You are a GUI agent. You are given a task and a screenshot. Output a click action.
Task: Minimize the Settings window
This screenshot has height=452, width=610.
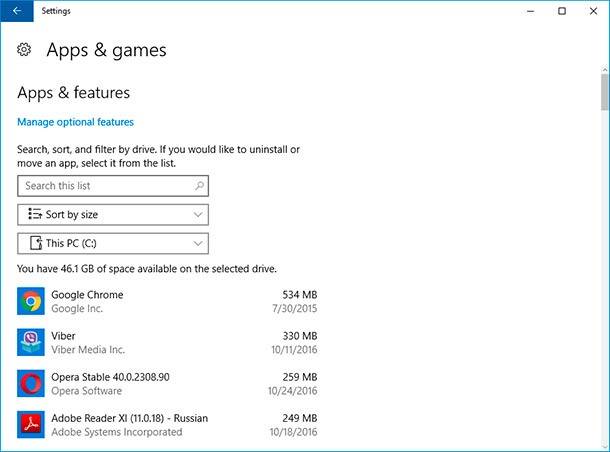530,11
